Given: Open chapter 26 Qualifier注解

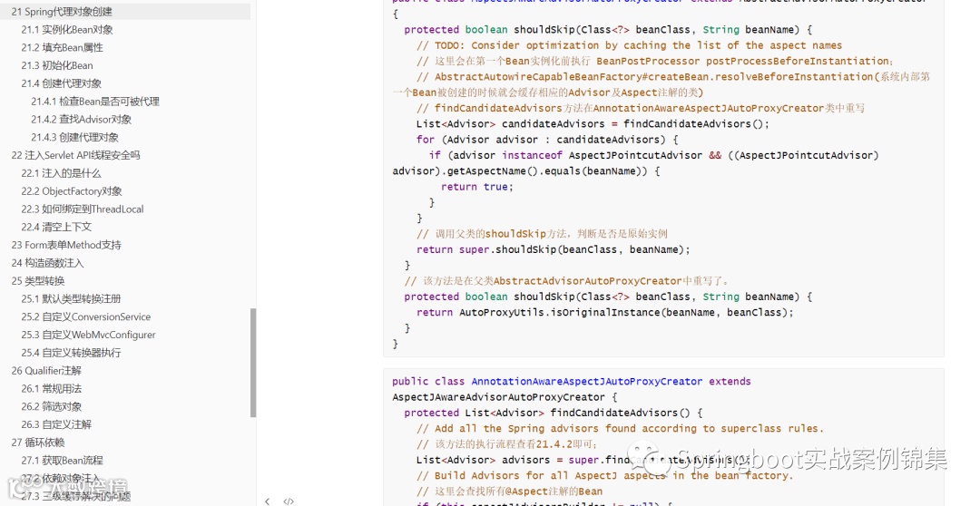Looking at the screenshot, I should click(46, 371).
